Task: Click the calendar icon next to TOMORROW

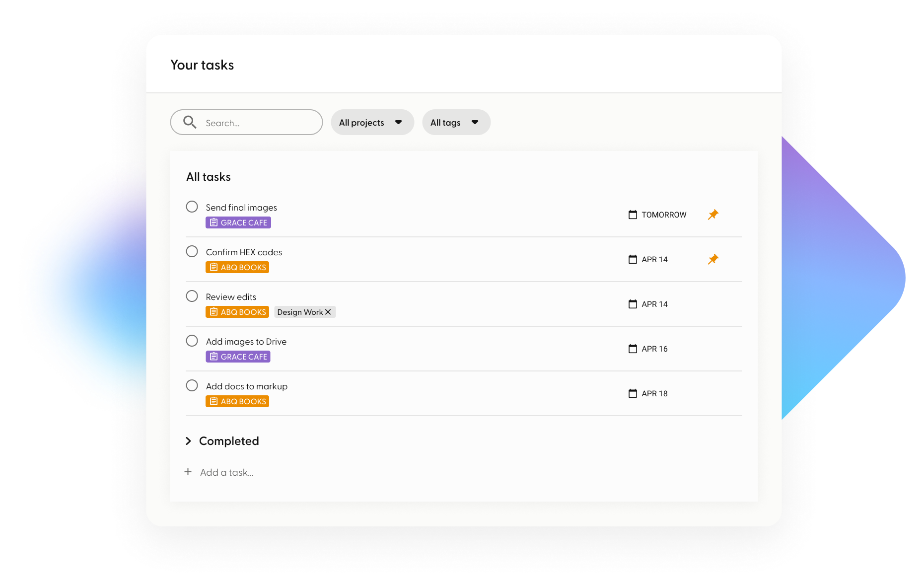Action: [633, 215]
